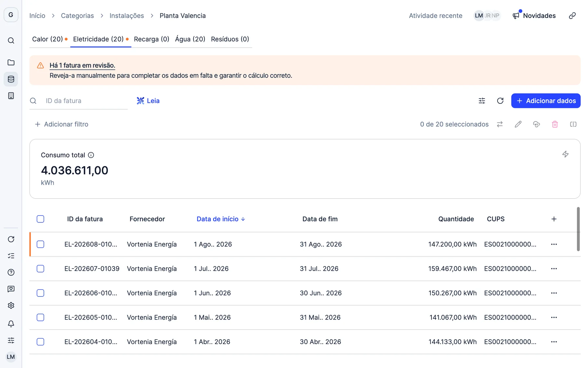Refresh the invoice list
Image resolution: width=588 pixels, height=368 pixels.
[500, 101]
